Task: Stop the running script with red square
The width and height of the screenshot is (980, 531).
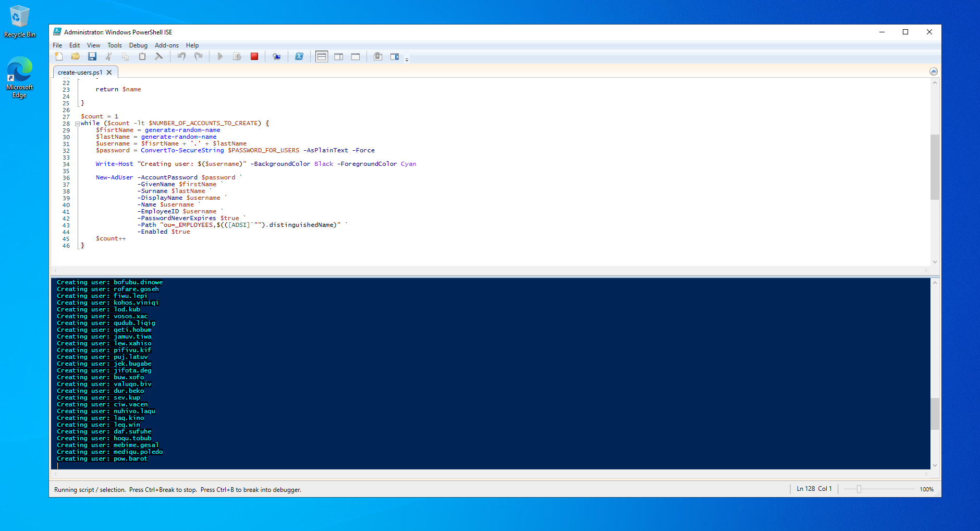Action: (x=254, y=56)
